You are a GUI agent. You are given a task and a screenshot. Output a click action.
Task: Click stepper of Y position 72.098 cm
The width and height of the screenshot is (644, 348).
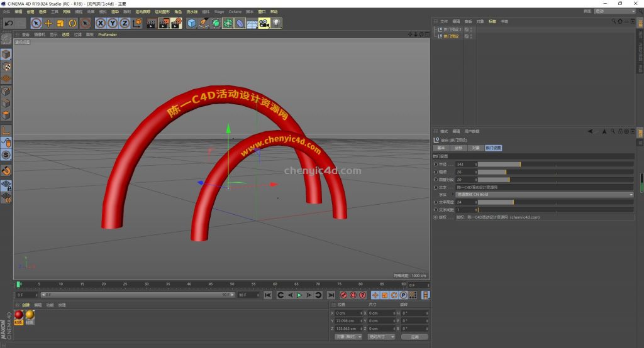pos(362,321)
